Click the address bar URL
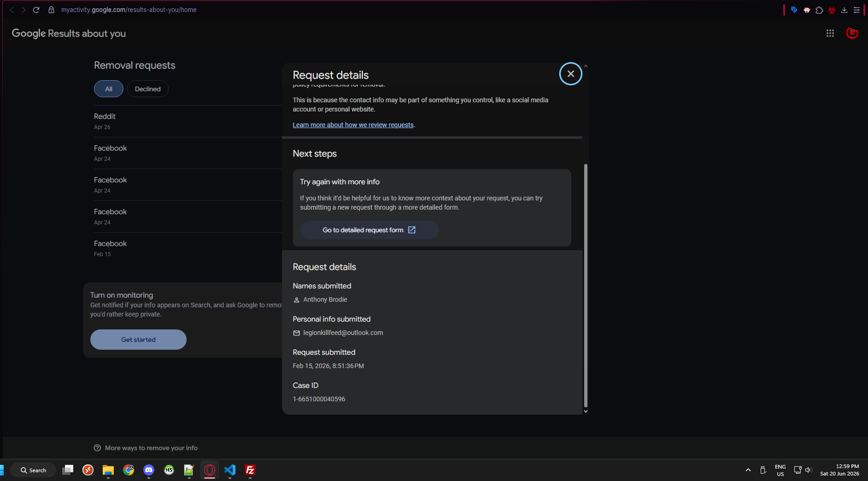 click(129, 10)
